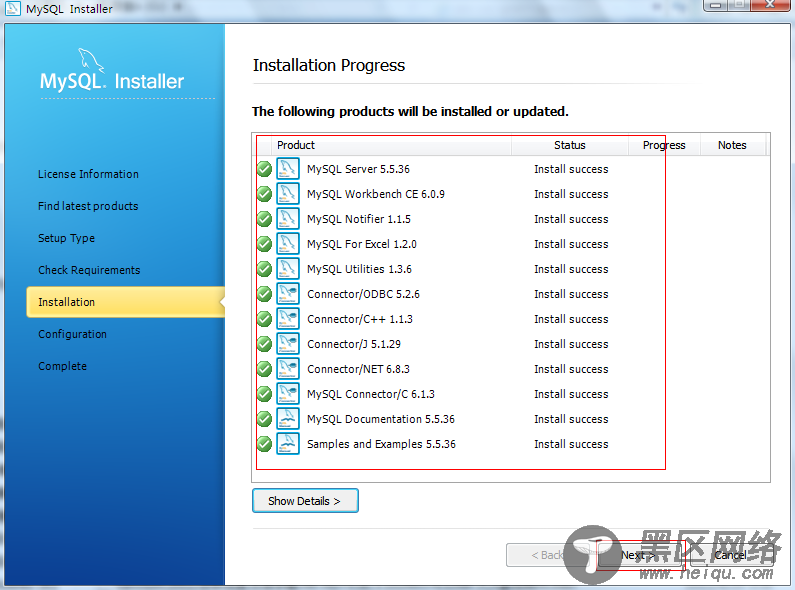
Task: Close the MySQL Installer window
Action: pyautogui.click(x=770, y=4)
